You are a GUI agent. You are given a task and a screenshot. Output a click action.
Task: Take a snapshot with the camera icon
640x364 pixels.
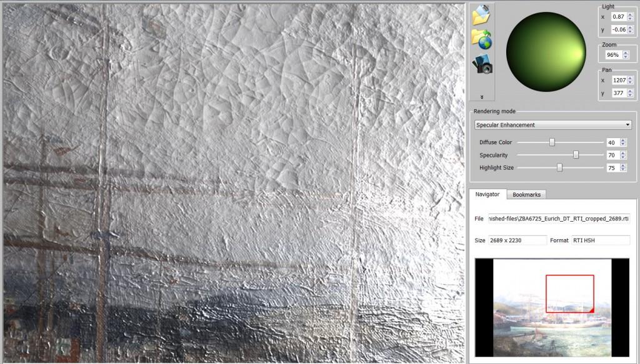coord(482,64)
